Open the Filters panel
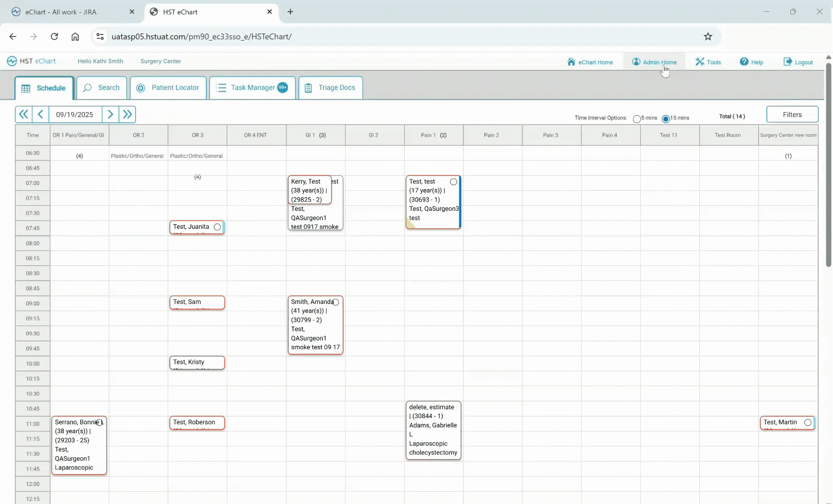Screen dimensions: 833x504 pyautogui.click(x=792, y=115)
